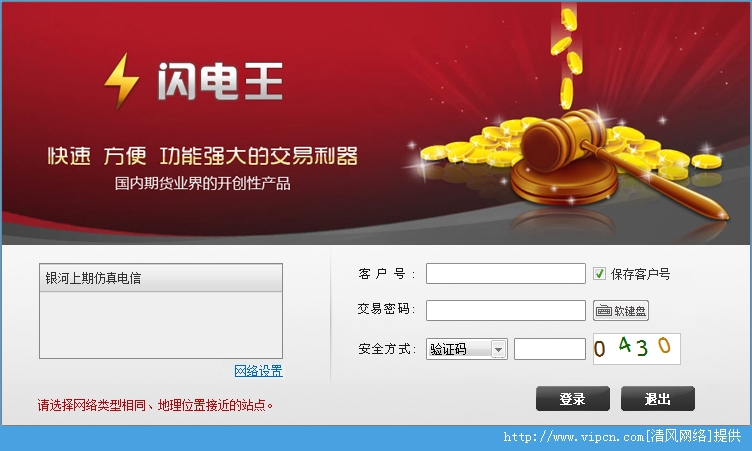
Task: Click empty area of server list
Action: click(161, 325)
